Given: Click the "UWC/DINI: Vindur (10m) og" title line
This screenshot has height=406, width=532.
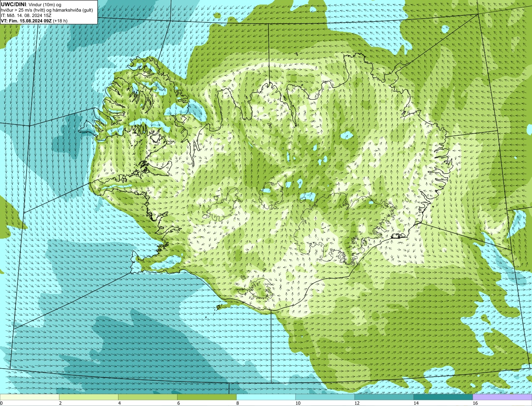Looking at the screenshot, I should [31, 4].
